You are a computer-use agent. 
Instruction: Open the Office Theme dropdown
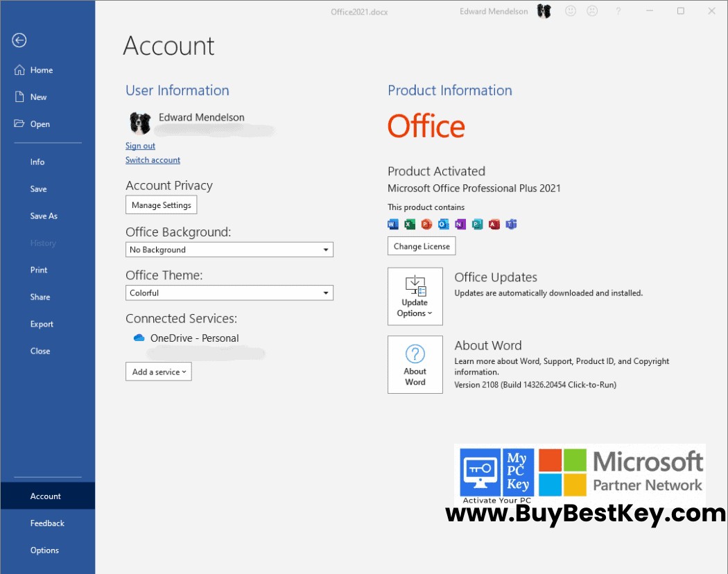point(229,293)
